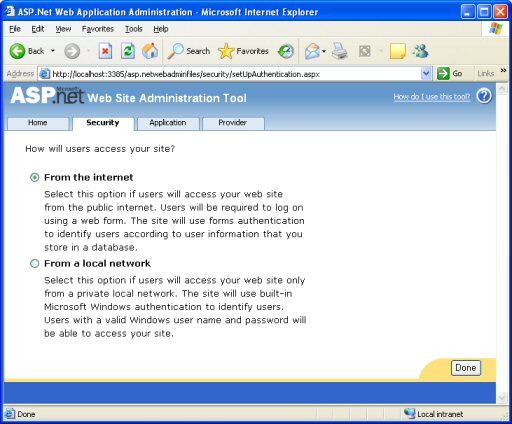Open the Tools menu
The width and height of the screenshot is (512, 424).
(x=134, y=29)
